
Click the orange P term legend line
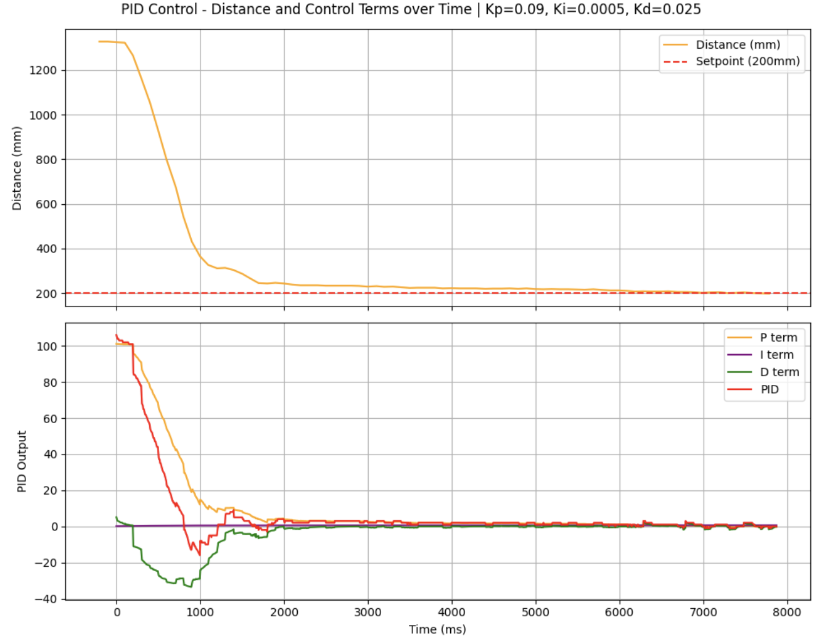[739, 337]
